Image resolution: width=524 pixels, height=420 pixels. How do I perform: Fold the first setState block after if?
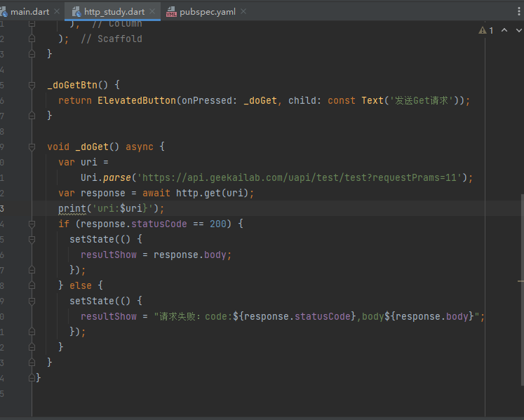tap(32, 240)
